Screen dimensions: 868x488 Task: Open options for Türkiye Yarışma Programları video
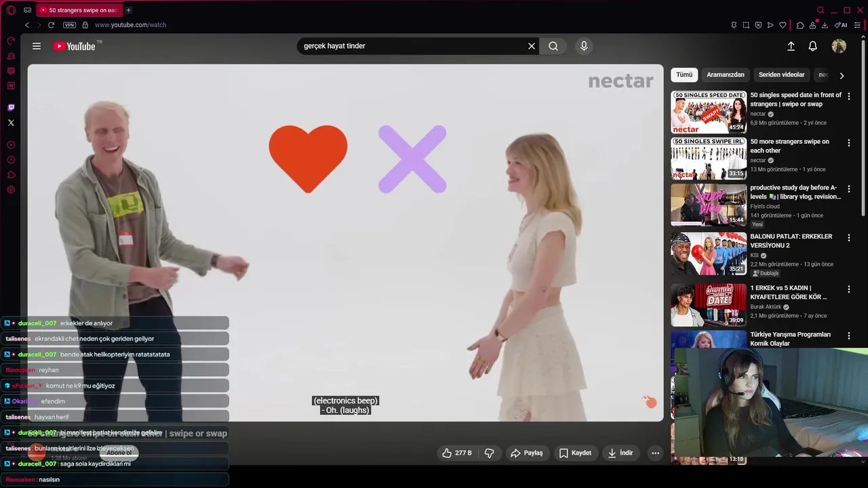(848, 335)
